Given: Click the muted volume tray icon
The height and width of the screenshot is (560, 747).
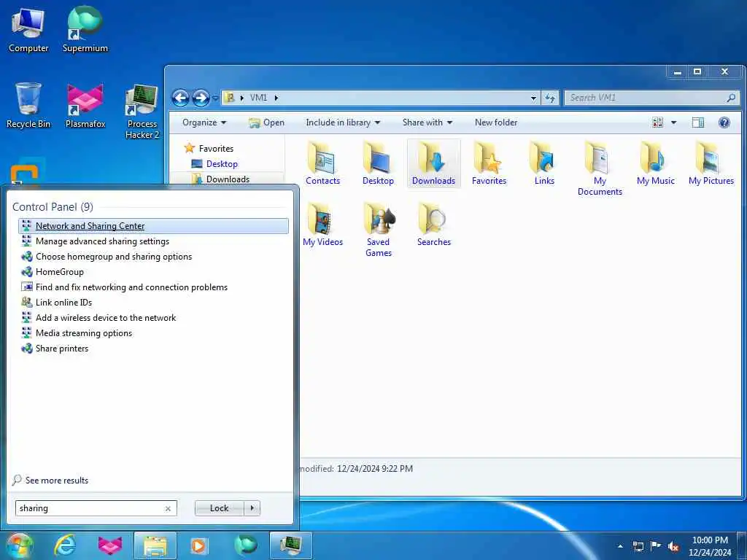Looking at the screenshot, I should click(x=673, y=547).
